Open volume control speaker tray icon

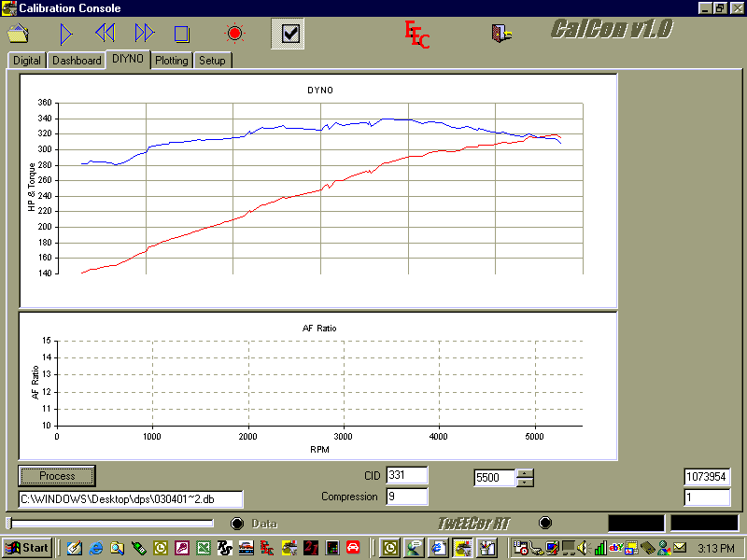[583, 548]
